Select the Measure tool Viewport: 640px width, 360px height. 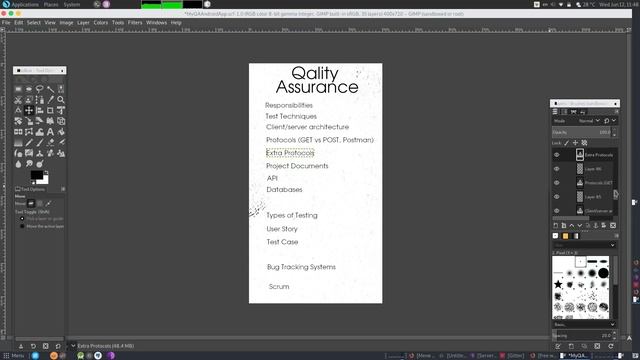(x=18, y=110)
